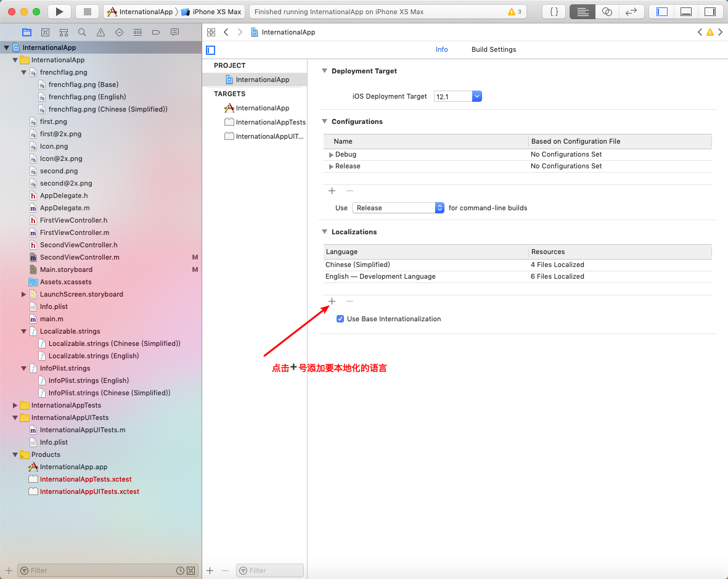Screen dimensions: 728x579
Task: Switch to the Version editor
Action: [x=631, y=12]
